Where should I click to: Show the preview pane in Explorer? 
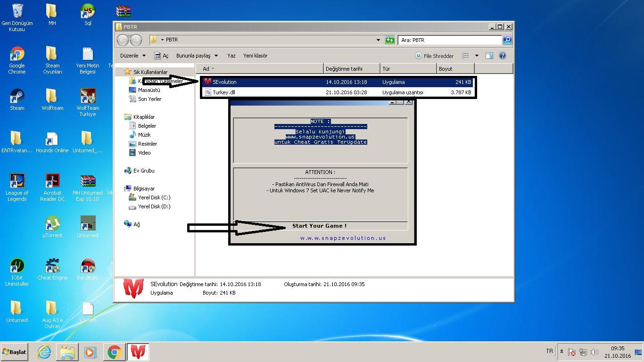click(489, 56)
